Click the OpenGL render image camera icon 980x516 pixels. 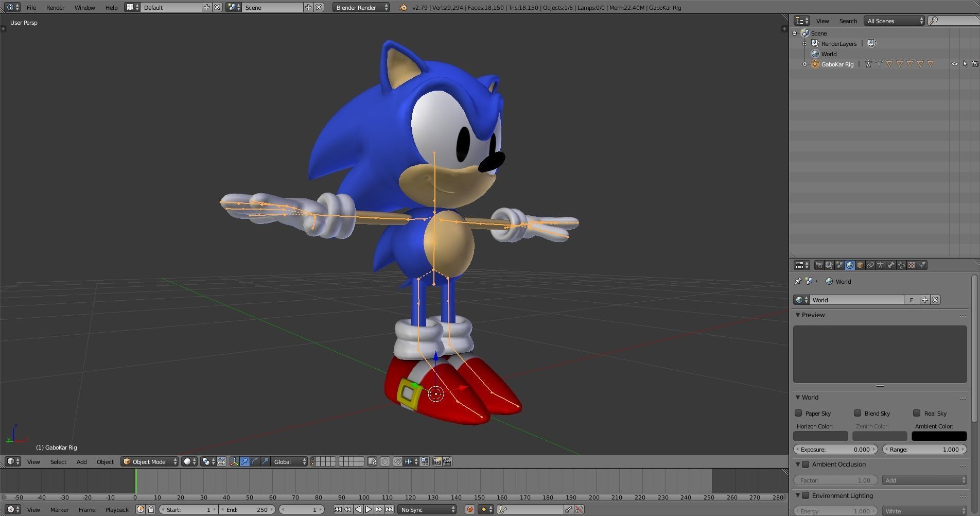437,461
